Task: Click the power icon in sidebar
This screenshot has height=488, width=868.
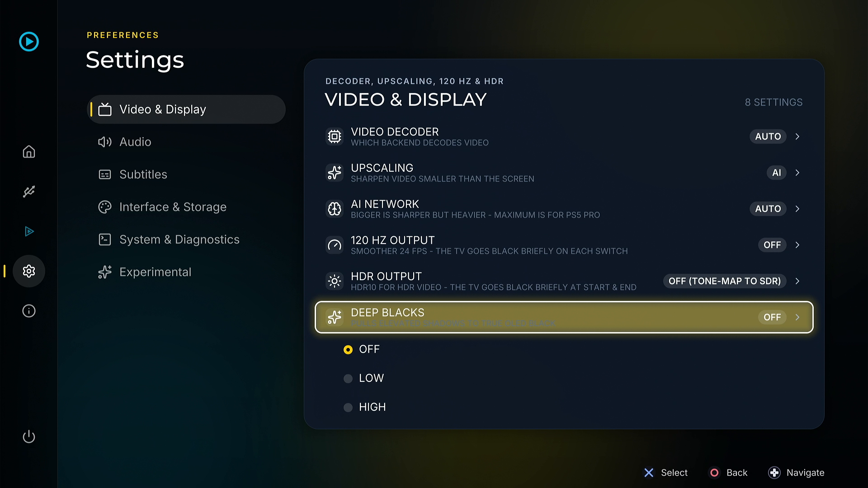Action: point(29,436)
